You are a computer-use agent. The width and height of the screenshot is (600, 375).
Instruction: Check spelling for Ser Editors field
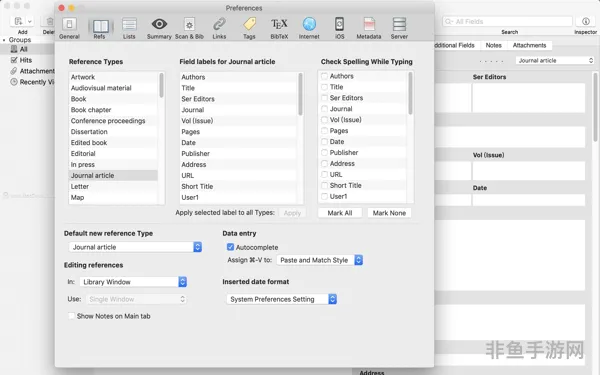tap(324, 98)
